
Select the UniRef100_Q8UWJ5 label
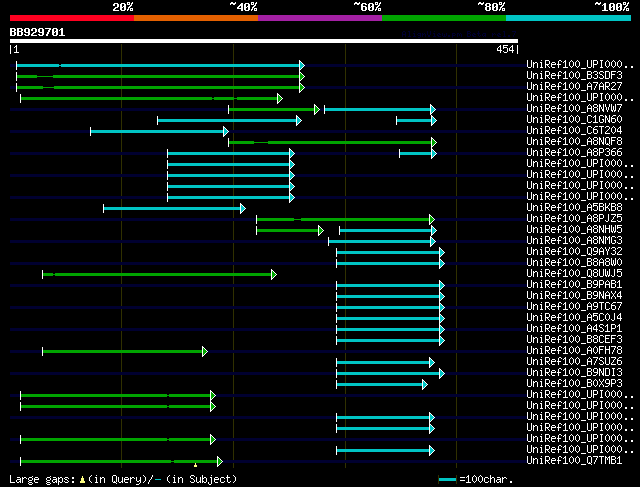pos(574,274)
